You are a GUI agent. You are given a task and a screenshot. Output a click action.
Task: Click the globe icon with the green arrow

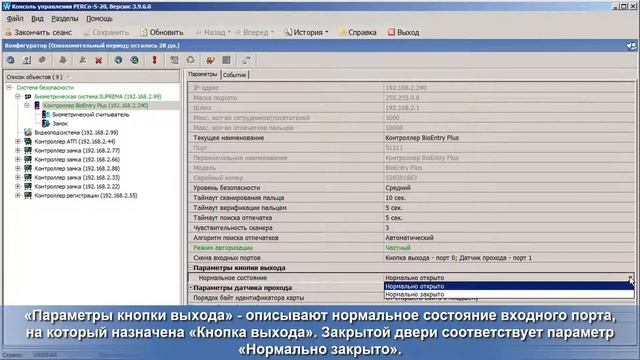coord(134,60)
